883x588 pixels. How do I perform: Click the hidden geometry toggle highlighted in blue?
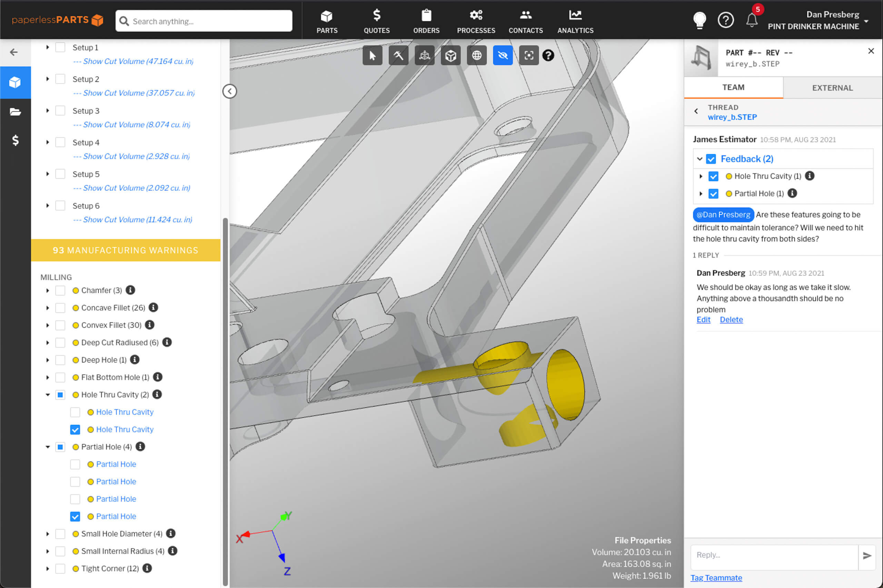click(503, 55)
